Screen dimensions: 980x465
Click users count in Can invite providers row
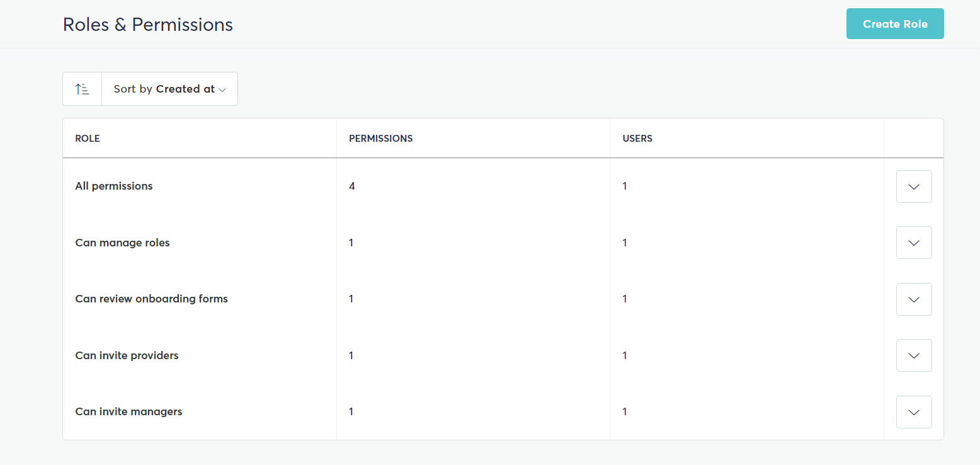coord(625,355)
